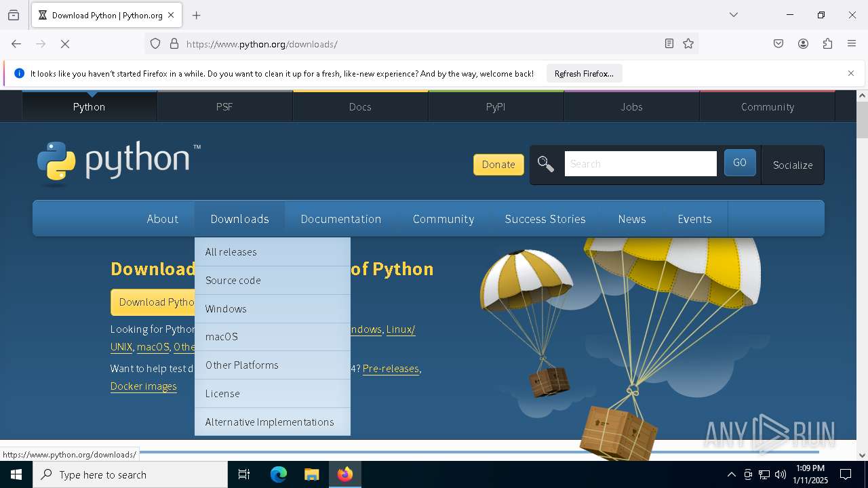This screenshot has width=868, height=488.
Task: Open the list all tabs chevron
Action: [734, 15]
